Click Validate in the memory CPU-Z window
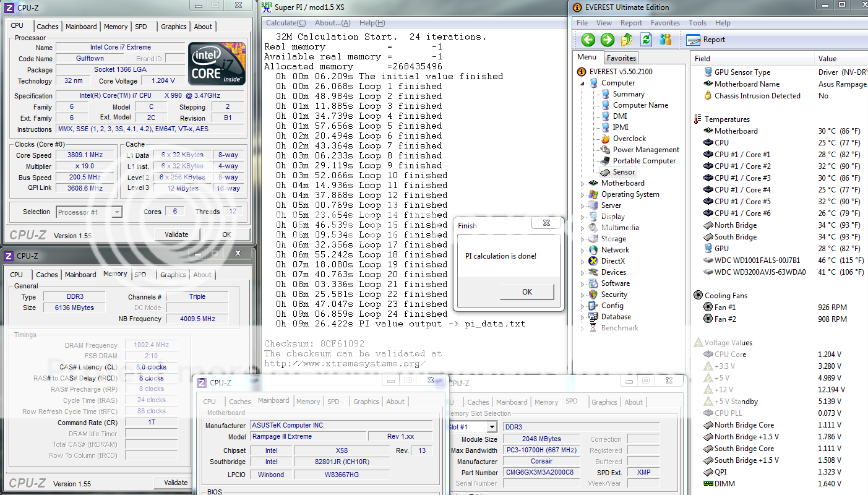The image size is (868, 495). (176, 483)
